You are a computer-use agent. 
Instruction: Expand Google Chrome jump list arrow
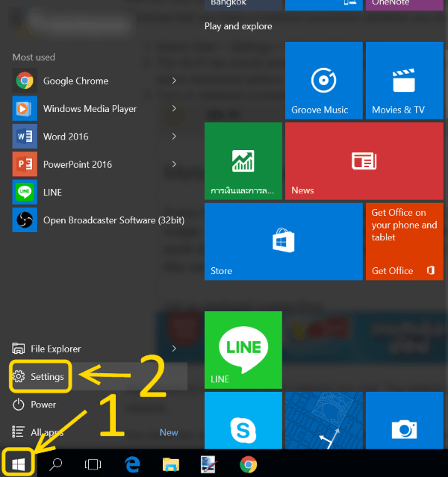pyautogui.click(x=174, y=81)
